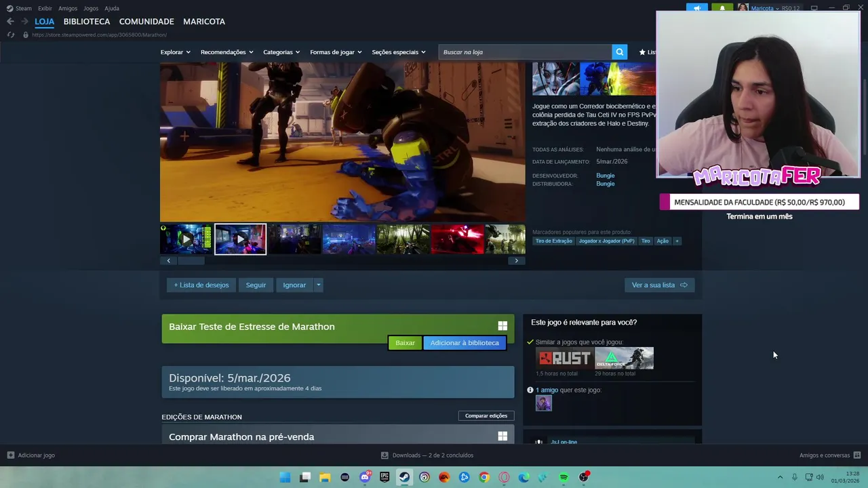Open Google Chrome from the taskbar
Screen dimensions: 868x488
[484, 477]
